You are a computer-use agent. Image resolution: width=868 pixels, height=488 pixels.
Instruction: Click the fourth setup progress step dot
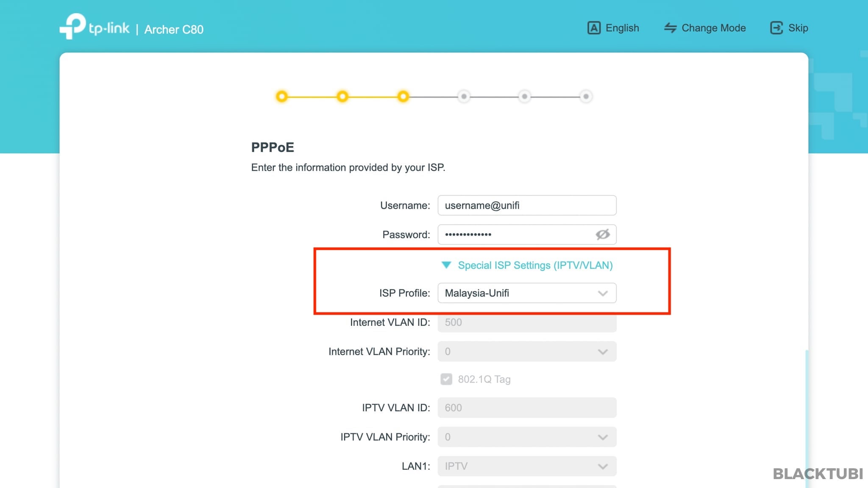click(464, 97)
